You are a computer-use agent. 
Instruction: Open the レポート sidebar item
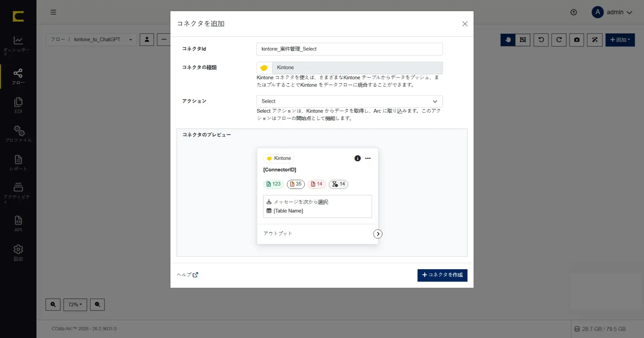[x=18, y=163]
